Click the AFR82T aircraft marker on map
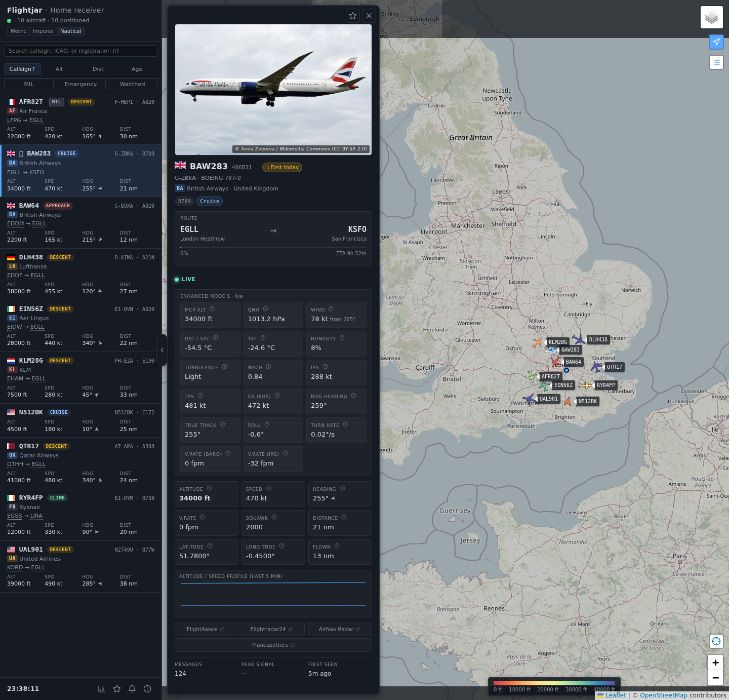 click(531, 376)
